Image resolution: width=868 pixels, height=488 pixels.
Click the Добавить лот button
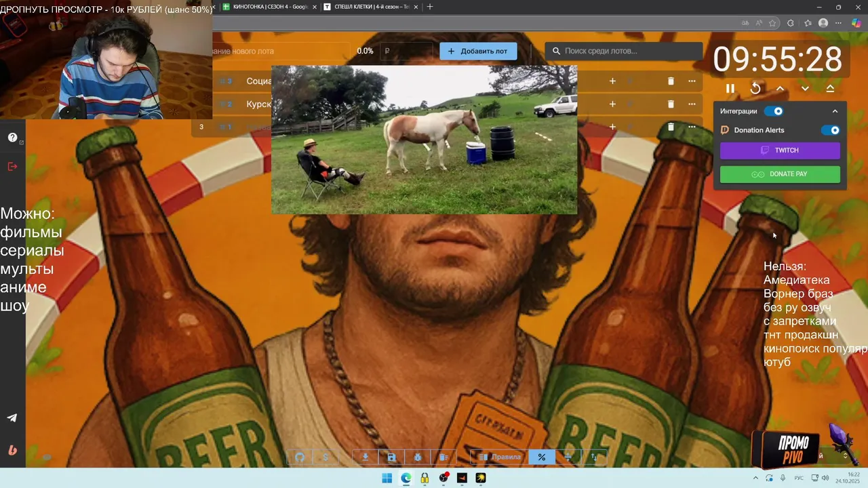tap(478, 51)
